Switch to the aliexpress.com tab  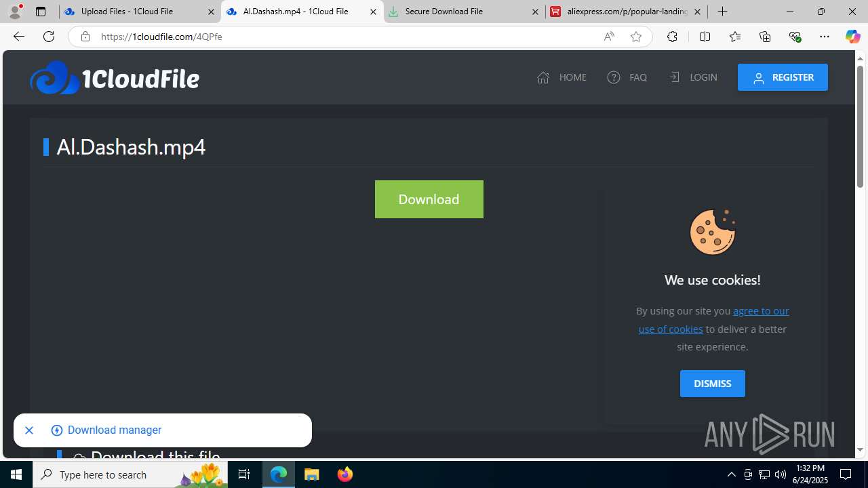(x=626, y=12)
